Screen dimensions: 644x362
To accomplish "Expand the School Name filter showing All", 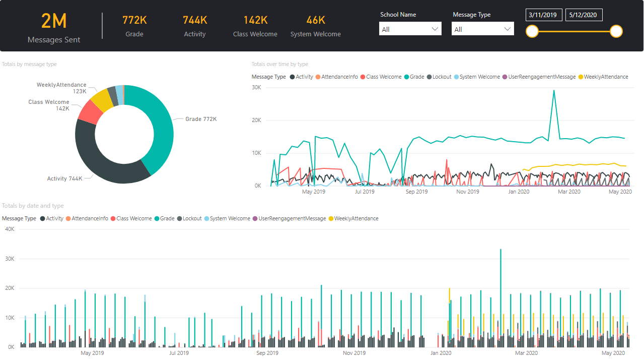I will pos(410,29).
